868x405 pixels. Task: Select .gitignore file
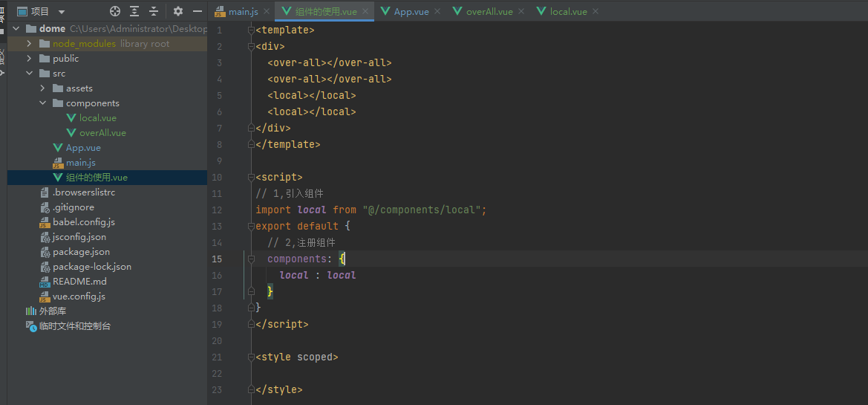point(73,207)
